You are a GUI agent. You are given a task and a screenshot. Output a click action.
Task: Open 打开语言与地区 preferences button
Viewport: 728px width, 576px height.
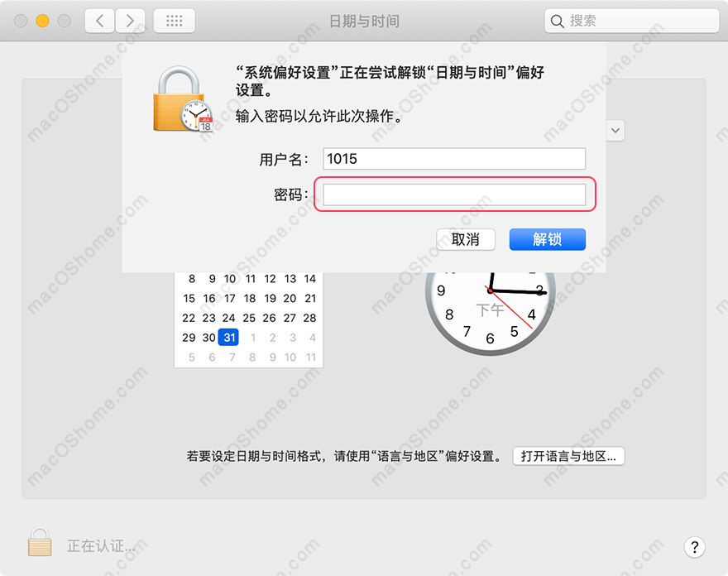pos(569,456)
